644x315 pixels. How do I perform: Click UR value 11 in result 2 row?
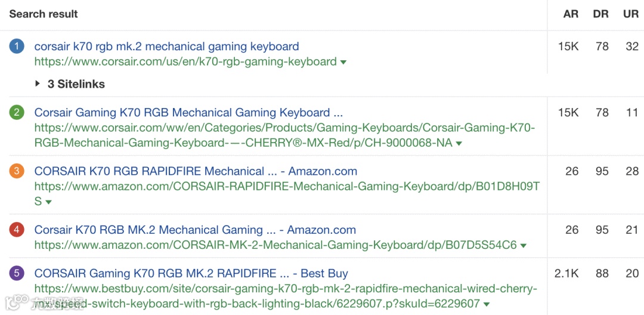click(x=633, y=113)
